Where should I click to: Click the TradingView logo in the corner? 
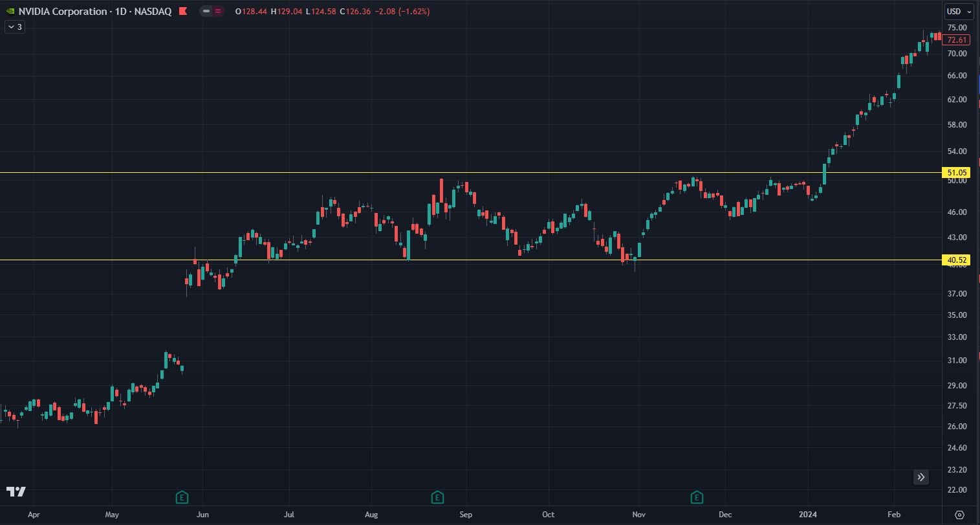coord(16,492)
